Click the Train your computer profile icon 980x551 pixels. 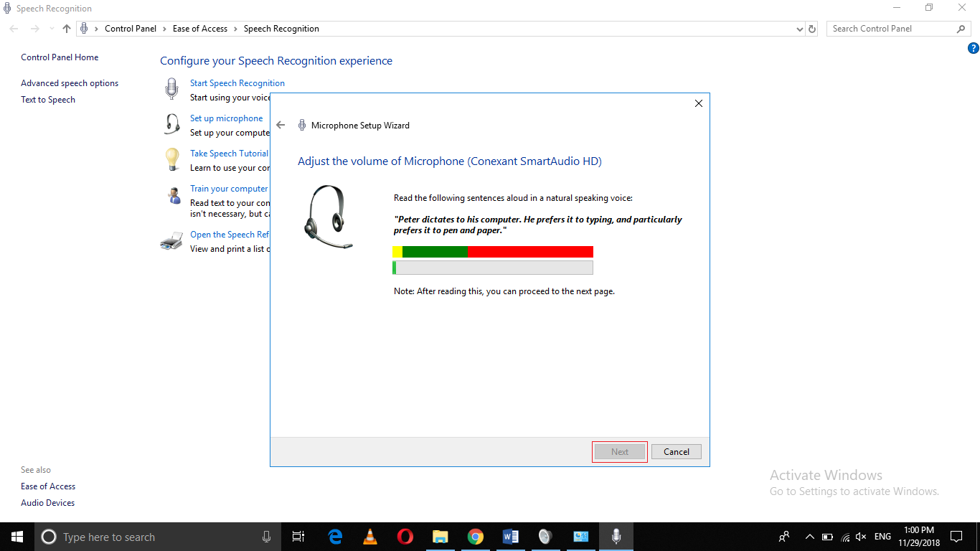tap(171, 195)
